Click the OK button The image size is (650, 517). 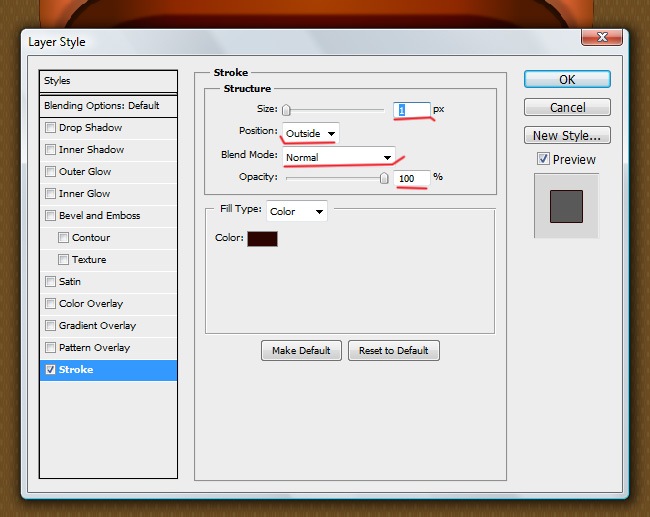(x=567, y=80)
